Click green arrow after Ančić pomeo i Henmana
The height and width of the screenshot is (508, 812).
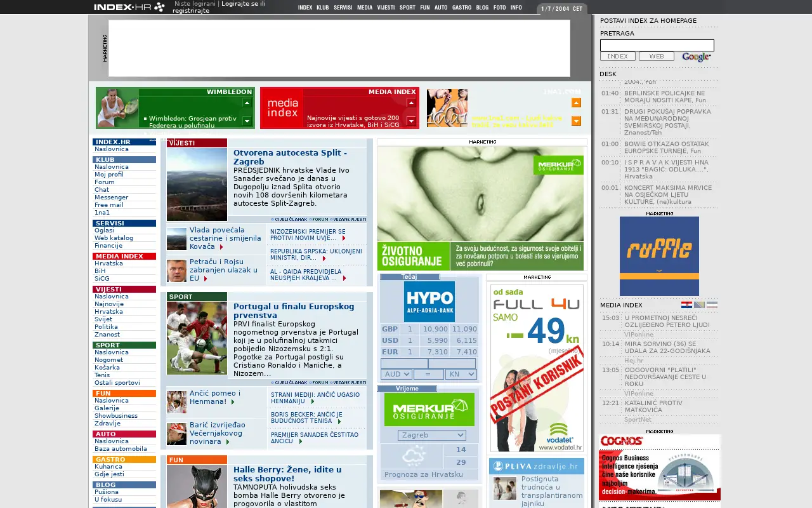tap(233, 402)
